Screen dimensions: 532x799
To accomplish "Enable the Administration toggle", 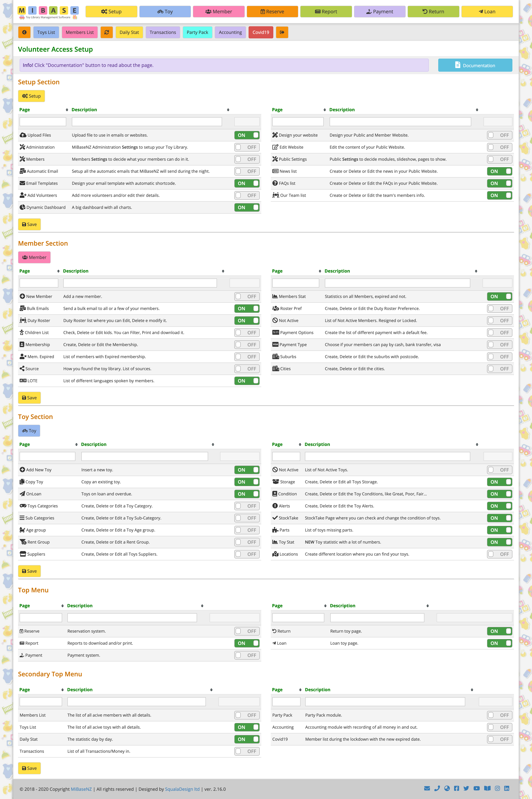I will pos(247,147).
